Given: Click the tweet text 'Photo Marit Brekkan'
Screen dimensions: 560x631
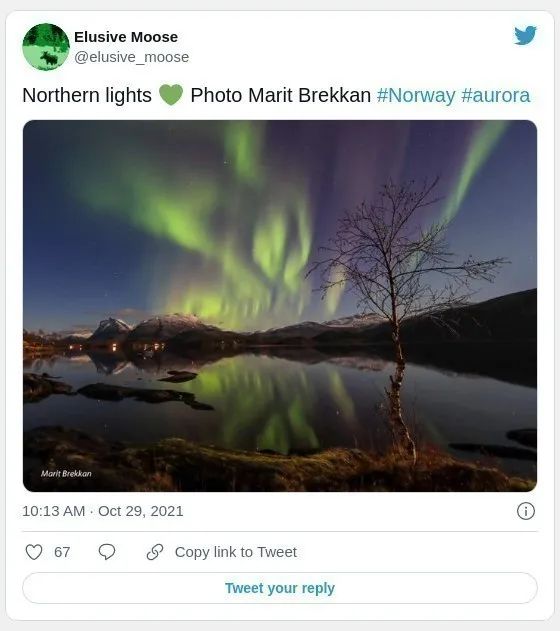Looking at the screenshot, I should tap(280, 96).
